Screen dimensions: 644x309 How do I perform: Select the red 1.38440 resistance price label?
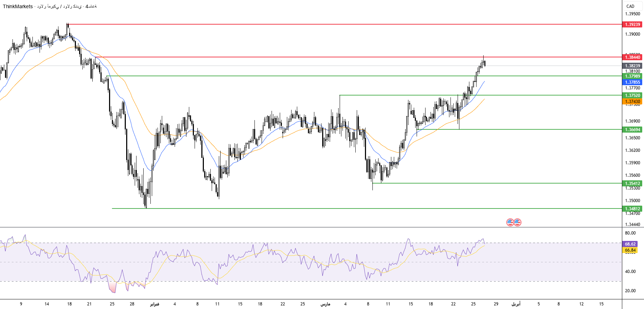tap(632, 57)
